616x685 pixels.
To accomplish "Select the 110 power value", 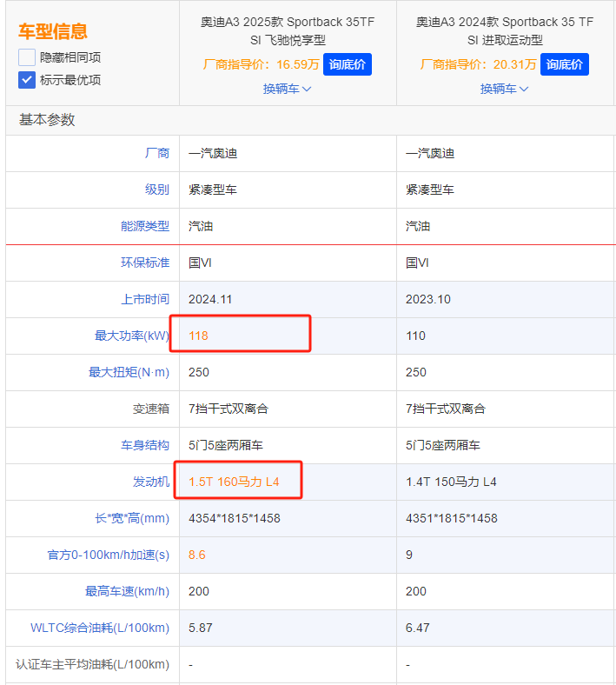I will coord(415,336).
